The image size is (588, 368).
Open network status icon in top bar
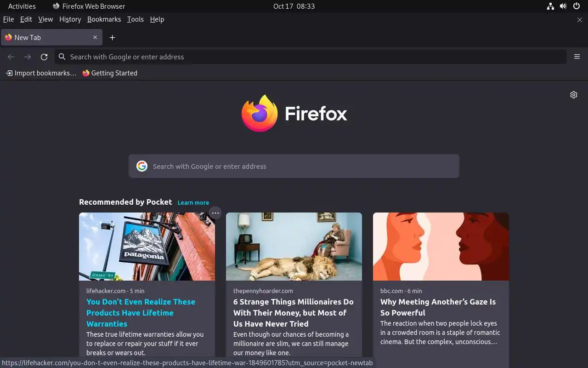point(550,6)
